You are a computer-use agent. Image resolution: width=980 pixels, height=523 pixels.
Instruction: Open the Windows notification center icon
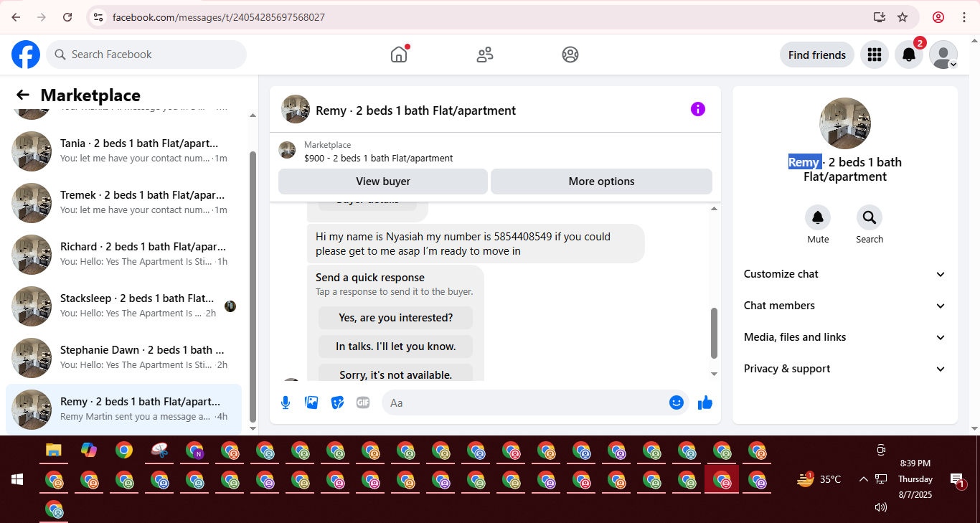[957, 480]
